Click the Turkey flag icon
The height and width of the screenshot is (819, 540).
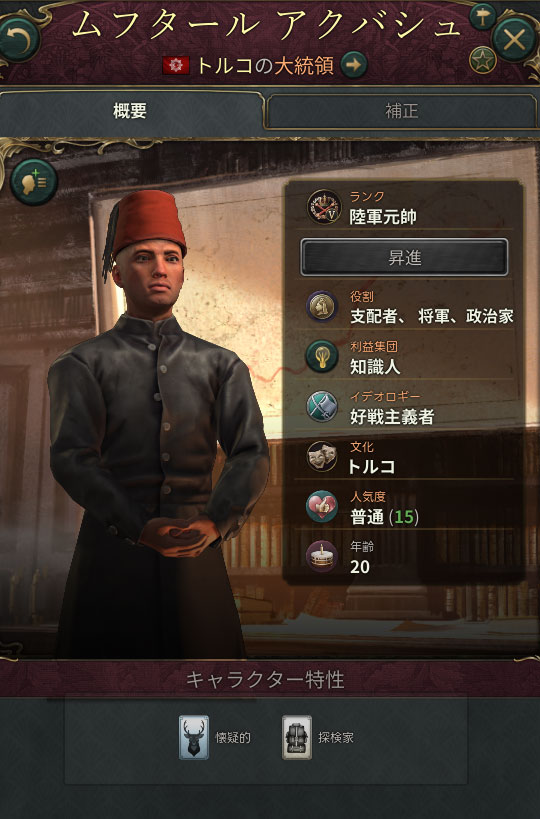(176, 65)
